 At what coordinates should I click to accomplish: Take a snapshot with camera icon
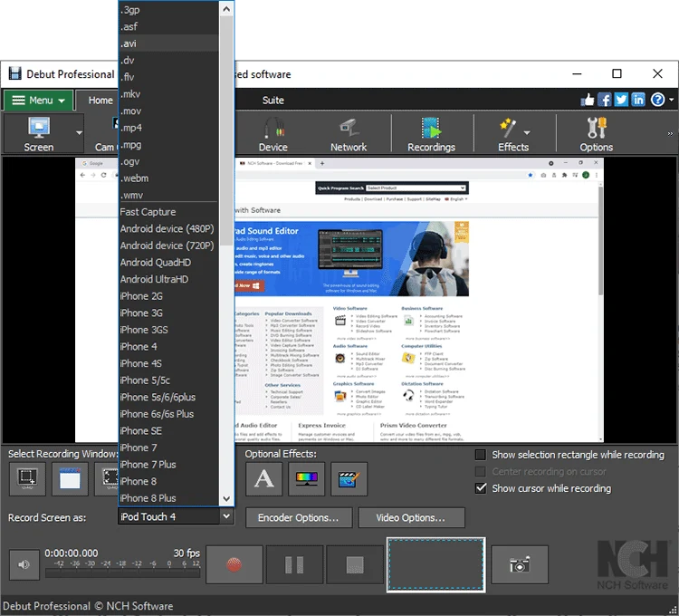click(x=520, y=565)
